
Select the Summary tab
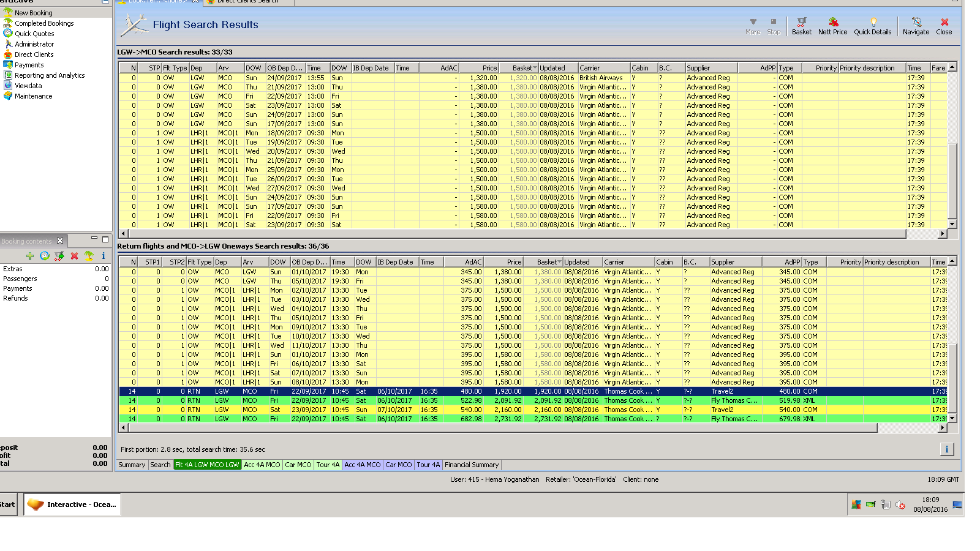132,465
